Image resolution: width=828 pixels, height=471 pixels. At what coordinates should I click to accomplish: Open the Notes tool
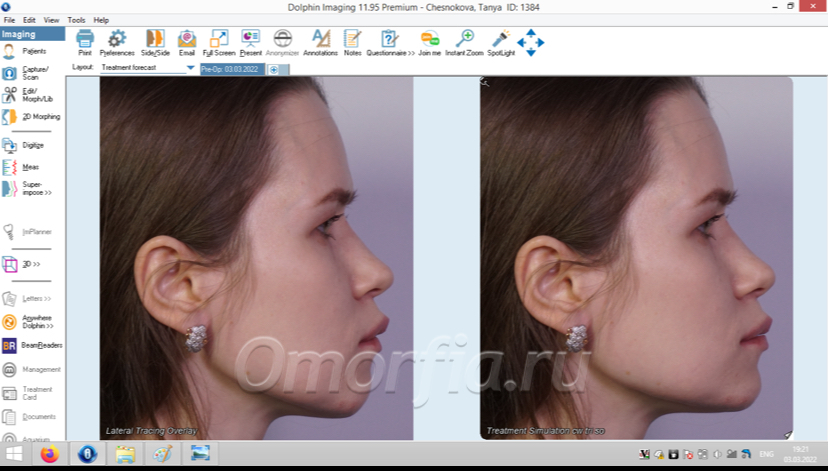pyautogui.click(x=352, y=42)
